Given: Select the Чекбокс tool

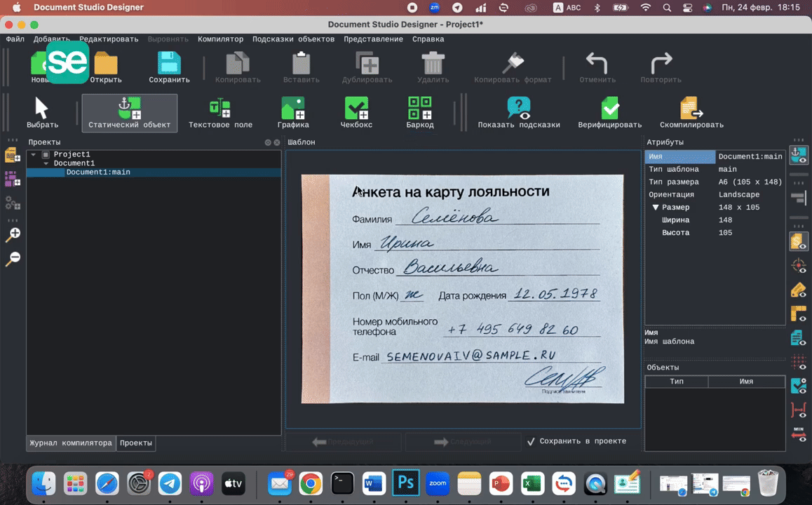Looking at the screenshot, I should [356, 112].
